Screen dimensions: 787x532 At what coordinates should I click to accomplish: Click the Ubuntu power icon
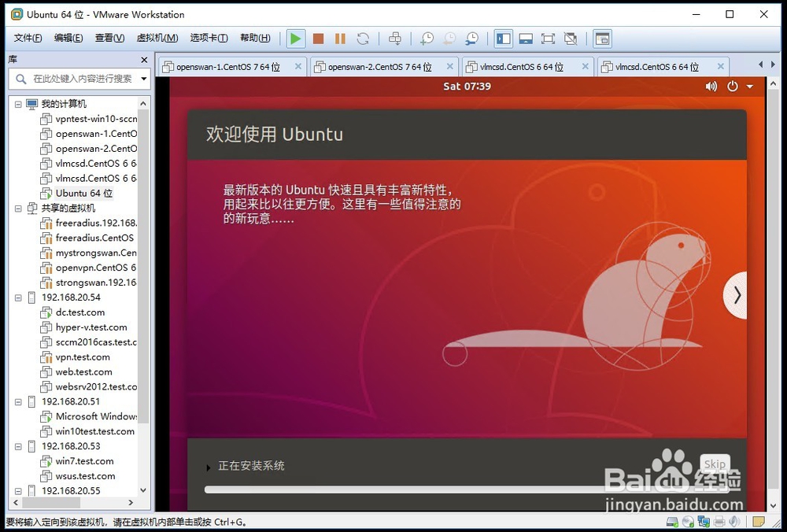(733, 87)
